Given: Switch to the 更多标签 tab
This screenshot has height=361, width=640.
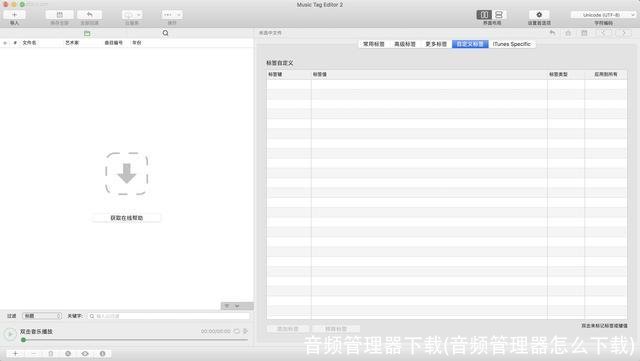Looking at the screenshot, I should point(436,44).
